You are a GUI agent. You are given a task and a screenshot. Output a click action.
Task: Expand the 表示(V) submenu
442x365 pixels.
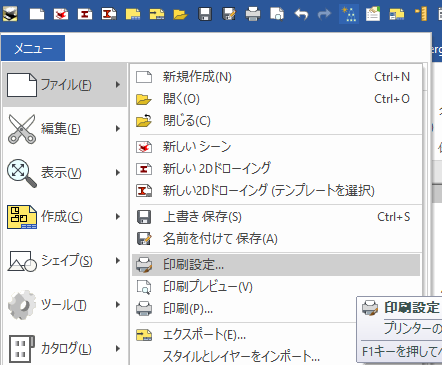coord(65,173)
